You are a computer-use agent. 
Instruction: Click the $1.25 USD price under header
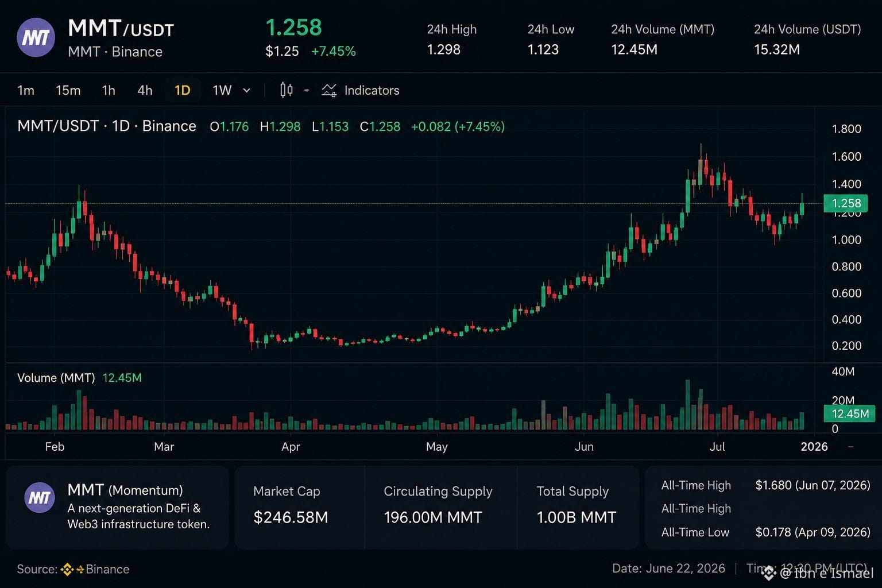pyautogui.click(x=282, y=51)
